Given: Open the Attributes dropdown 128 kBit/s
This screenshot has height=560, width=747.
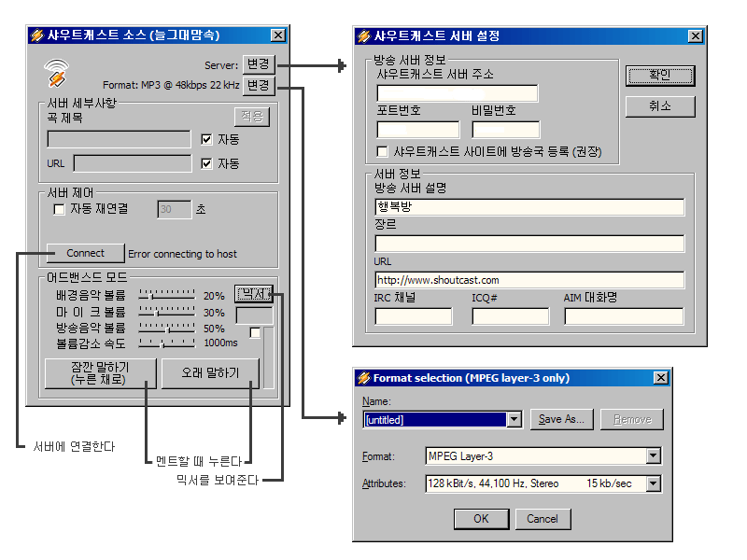Looking at the screenshot, I should click(654, 483).
